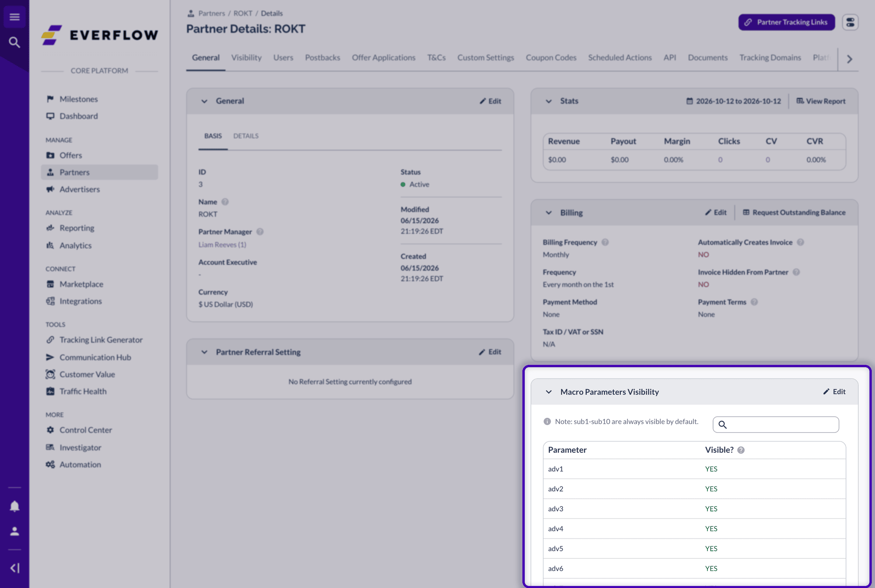Open Integrations in the sidebar

80,301
